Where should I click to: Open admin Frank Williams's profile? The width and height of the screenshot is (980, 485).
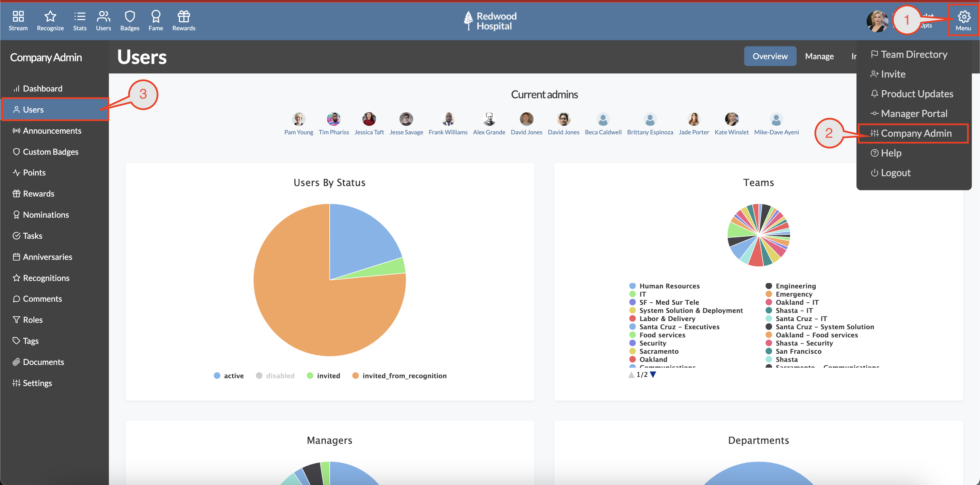[448, 124]
